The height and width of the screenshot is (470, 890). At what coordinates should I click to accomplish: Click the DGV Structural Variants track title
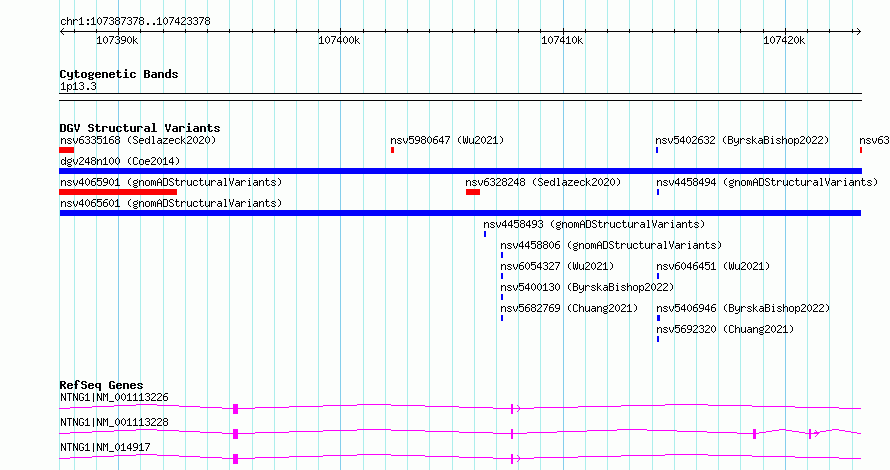tap(140, 128)
